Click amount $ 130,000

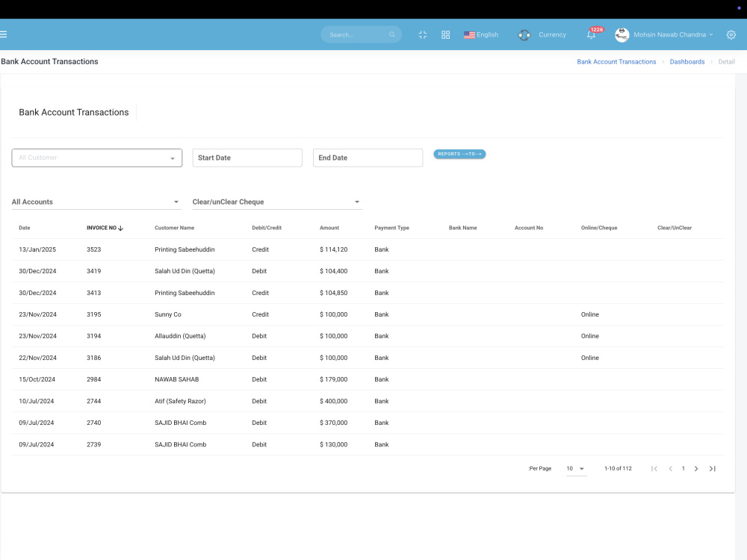click(x=333, y=444)
